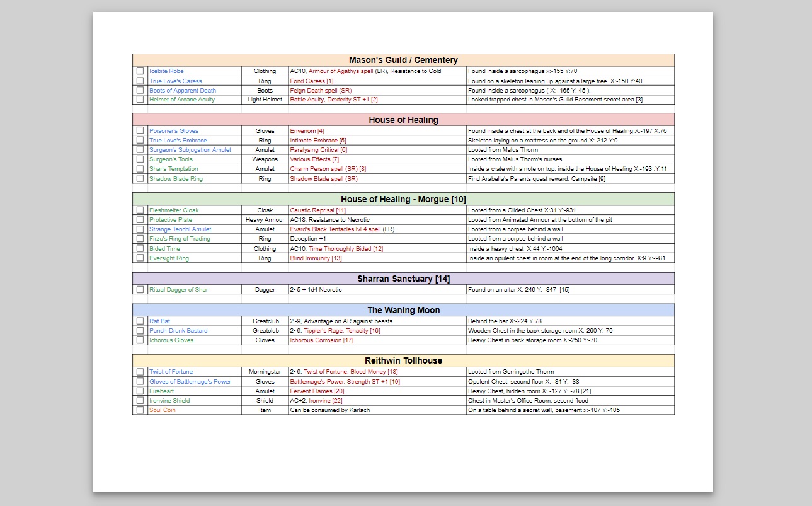Check the Ritual Dagger of Shar box

[140, 289]
